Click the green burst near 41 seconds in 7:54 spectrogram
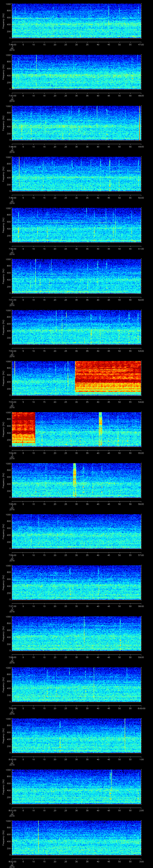The image size is (153, 868). pyautogui.click(x=100, y=429)
